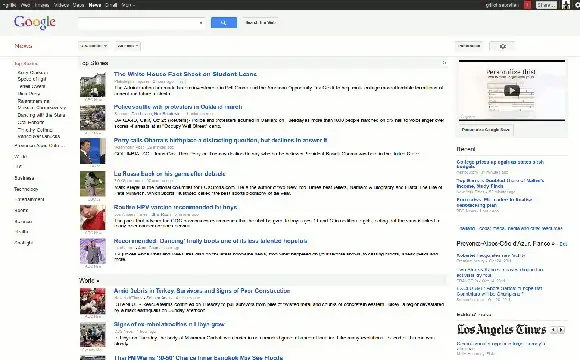580x360 pixels.
Task: Click the Search the Web button
Action: click(x=260, y=23)
